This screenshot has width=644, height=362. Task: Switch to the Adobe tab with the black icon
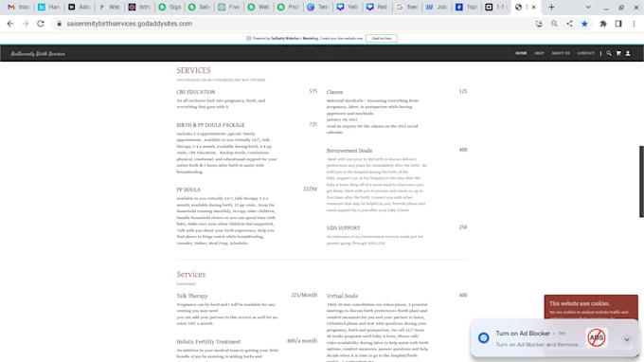pos(80,7)
